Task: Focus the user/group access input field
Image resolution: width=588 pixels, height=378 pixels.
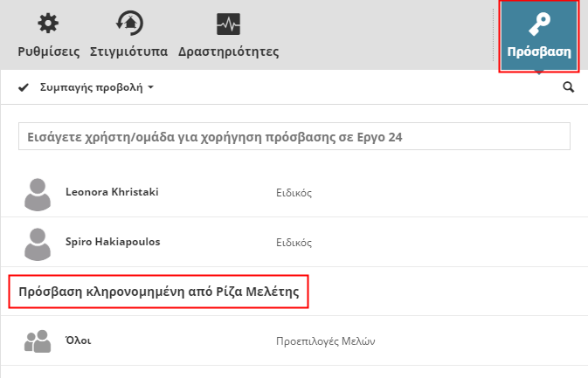Action: [x=294, y=137]
